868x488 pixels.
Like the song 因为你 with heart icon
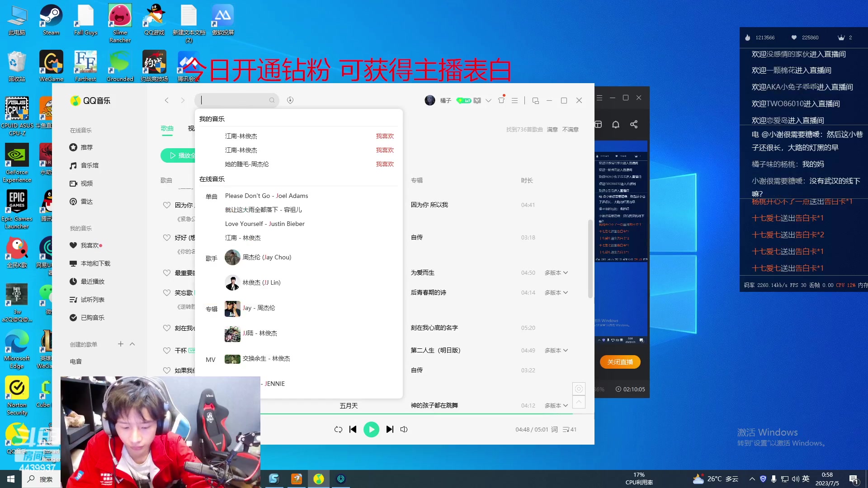pyautogui.click(x=167, y=205)
